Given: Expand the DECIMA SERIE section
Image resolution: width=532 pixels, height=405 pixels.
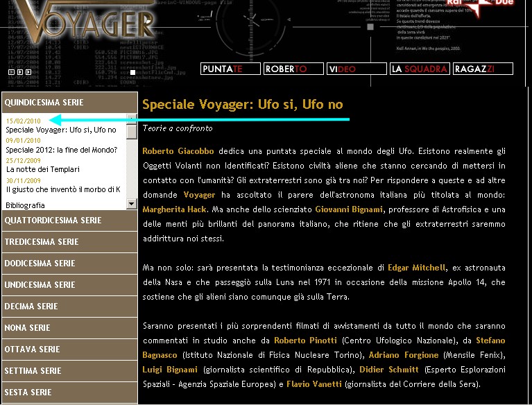Looking at the screenshot, I should (69, 307).
